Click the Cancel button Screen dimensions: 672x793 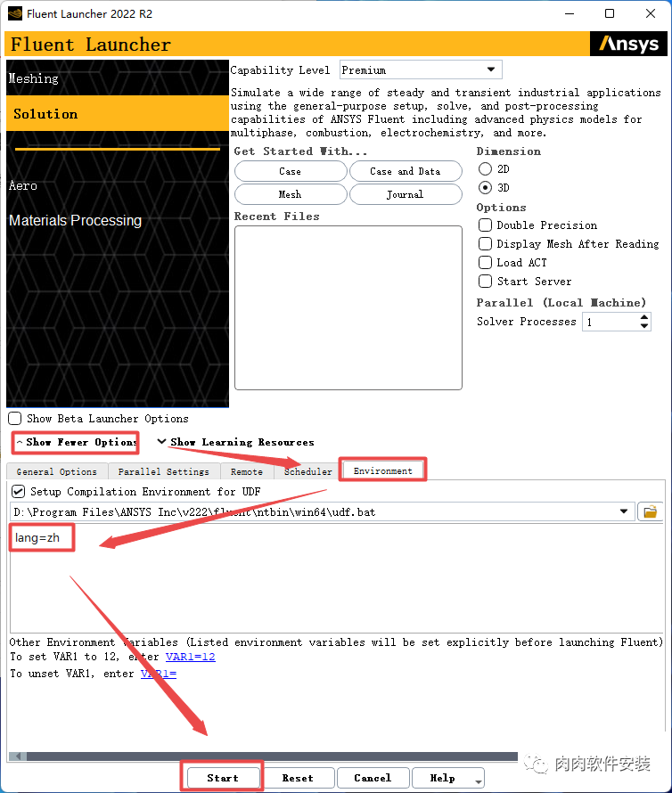373,778
